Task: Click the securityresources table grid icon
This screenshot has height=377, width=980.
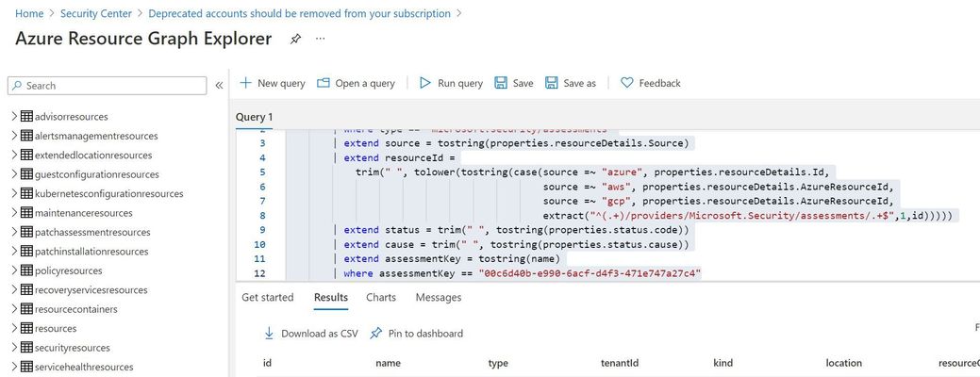Action: pos(26,348)
